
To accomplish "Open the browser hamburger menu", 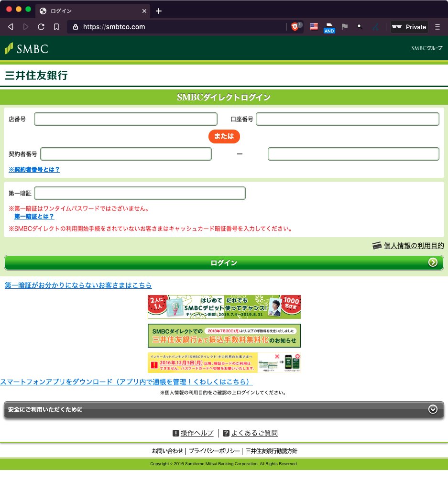I will click(437, 27).
